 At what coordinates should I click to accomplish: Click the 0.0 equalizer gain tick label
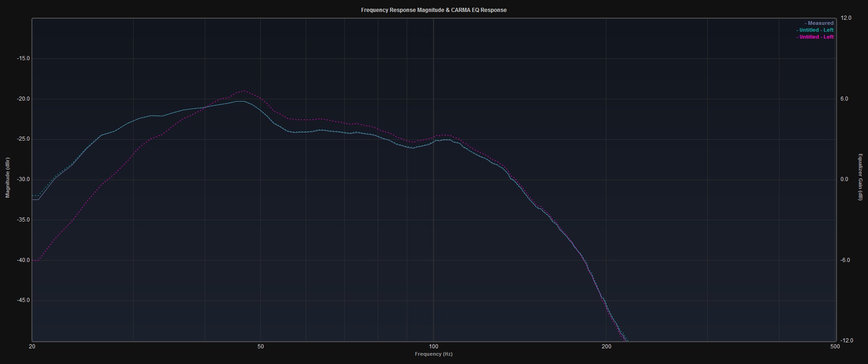point(844,180)
